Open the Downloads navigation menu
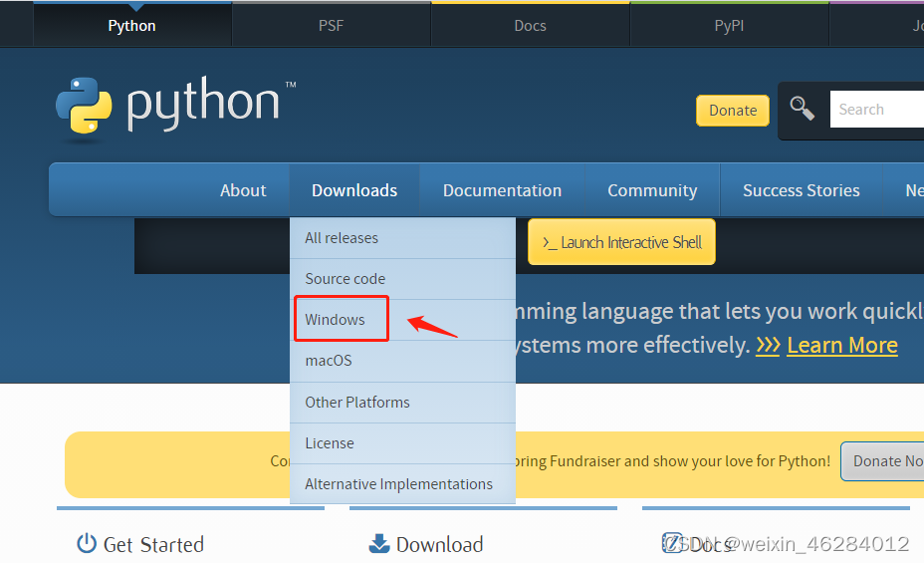Screen dimensions: 924x563 (354, 190)
